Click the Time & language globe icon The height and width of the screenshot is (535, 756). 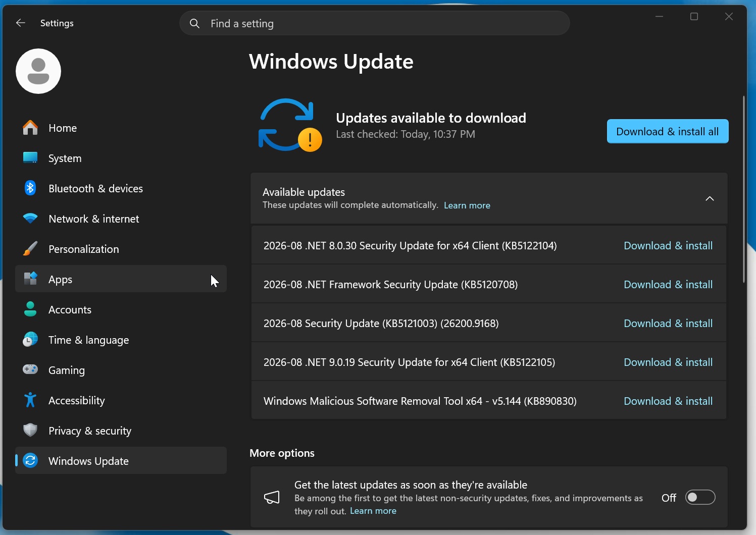pos(30,340)
